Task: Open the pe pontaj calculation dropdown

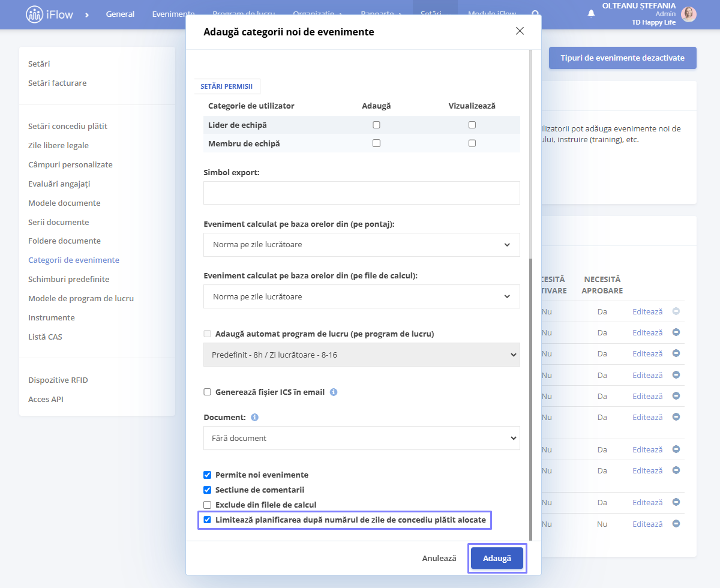Action: (x=362, y=245)
